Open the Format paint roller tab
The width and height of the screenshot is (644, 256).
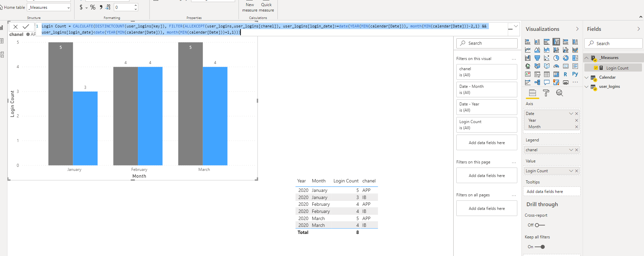point(546,93)
